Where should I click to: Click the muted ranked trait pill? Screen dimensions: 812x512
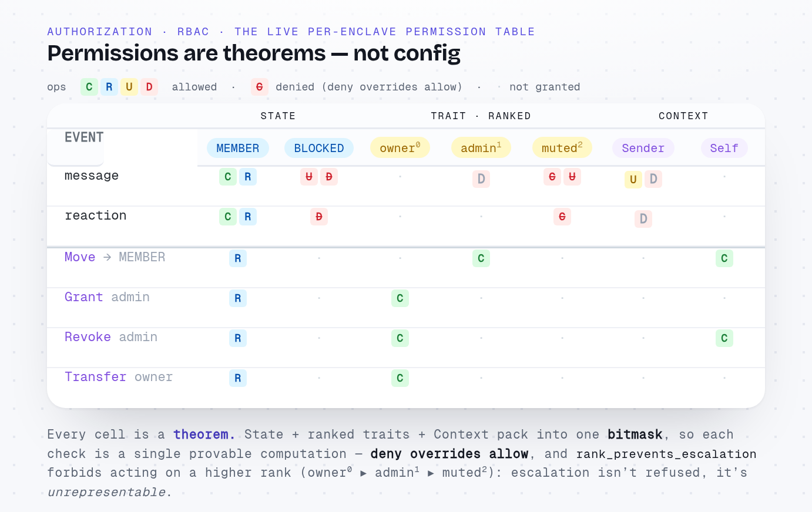[x=562, y=147]
